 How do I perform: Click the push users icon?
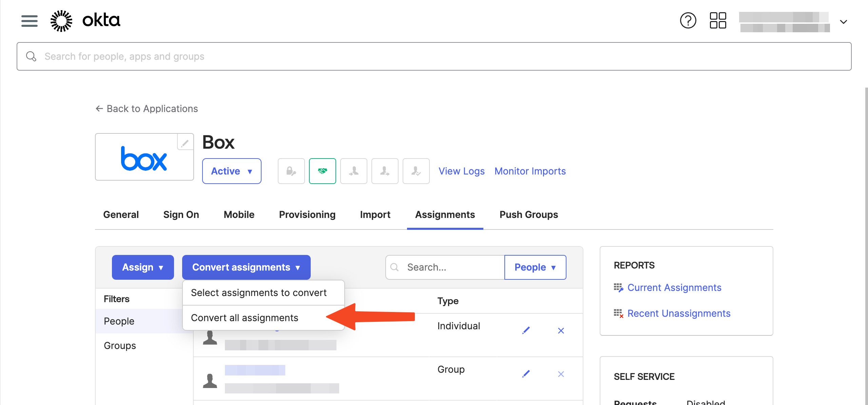[385, 171]
